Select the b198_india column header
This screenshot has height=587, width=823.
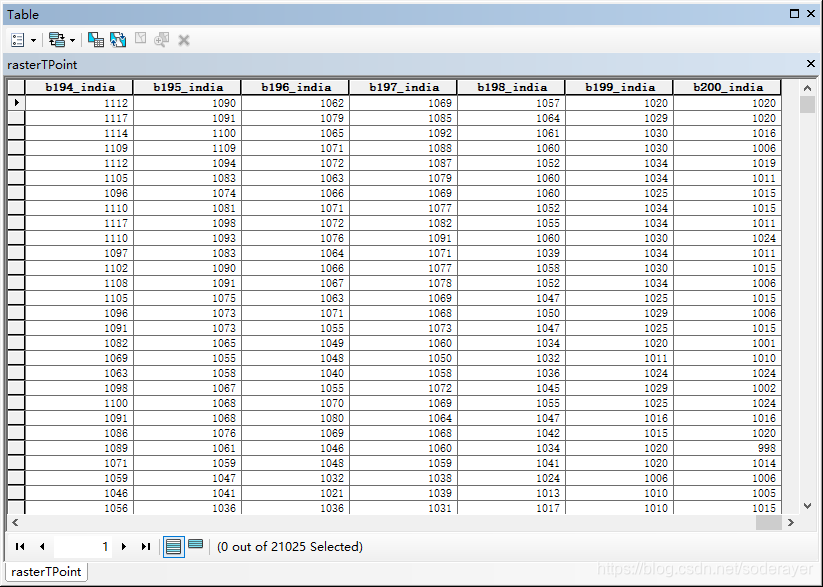[512, 87]
